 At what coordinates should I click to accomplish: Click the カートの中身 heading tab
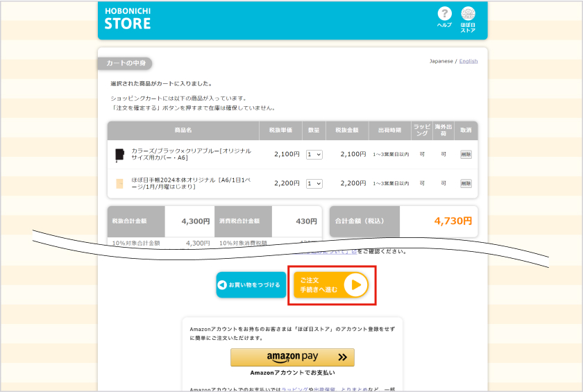tap(126, 63)
